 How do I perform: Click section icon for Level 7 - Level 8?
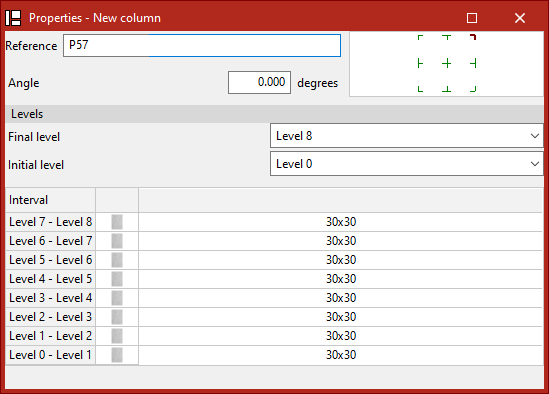[x=117, y=222]
